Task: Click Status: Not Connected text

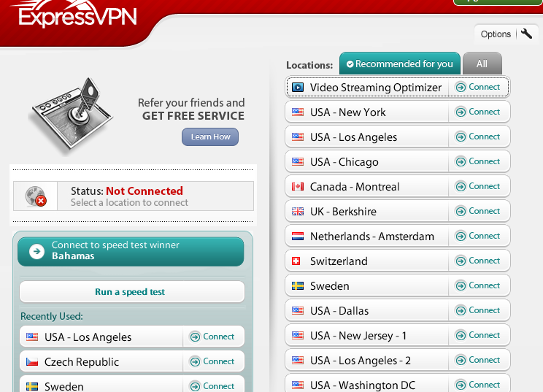Action: (x=127, y=191)
